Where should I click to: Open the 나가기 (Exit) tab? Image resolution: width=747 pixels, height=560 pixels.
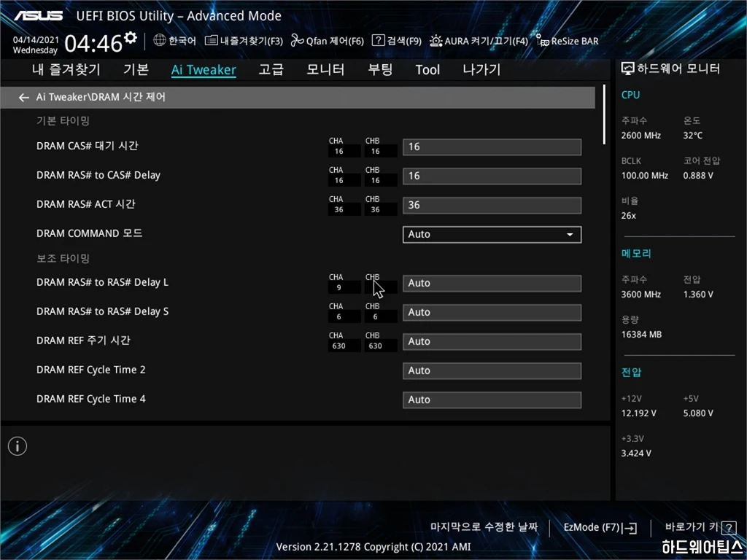(481, 70)
